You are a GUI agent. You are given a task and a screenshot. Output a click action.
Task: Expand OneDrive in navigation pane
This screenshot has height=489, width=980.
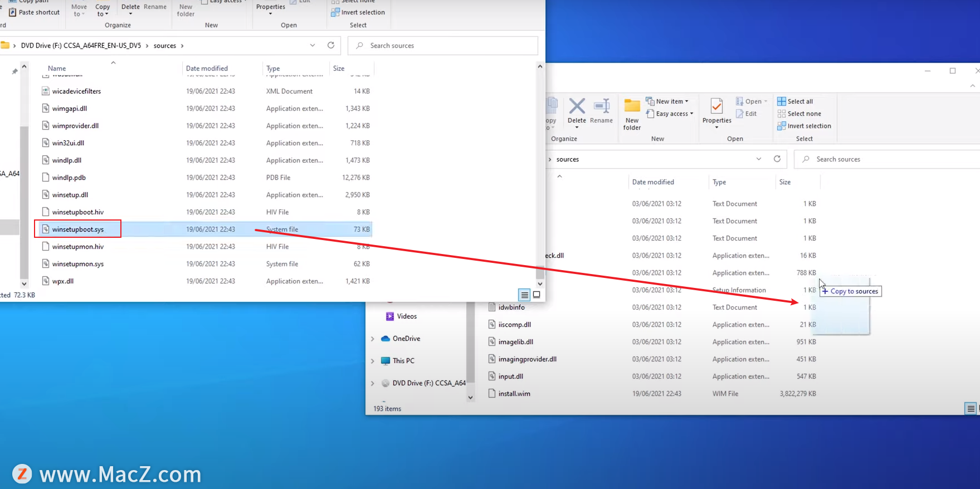point(372,339)
